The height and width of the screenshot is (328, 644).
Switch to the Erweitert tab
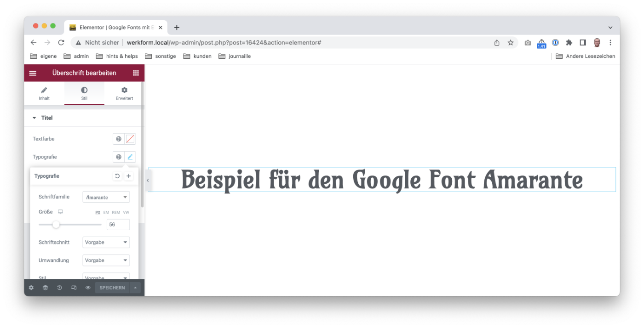tap(124, 93)
